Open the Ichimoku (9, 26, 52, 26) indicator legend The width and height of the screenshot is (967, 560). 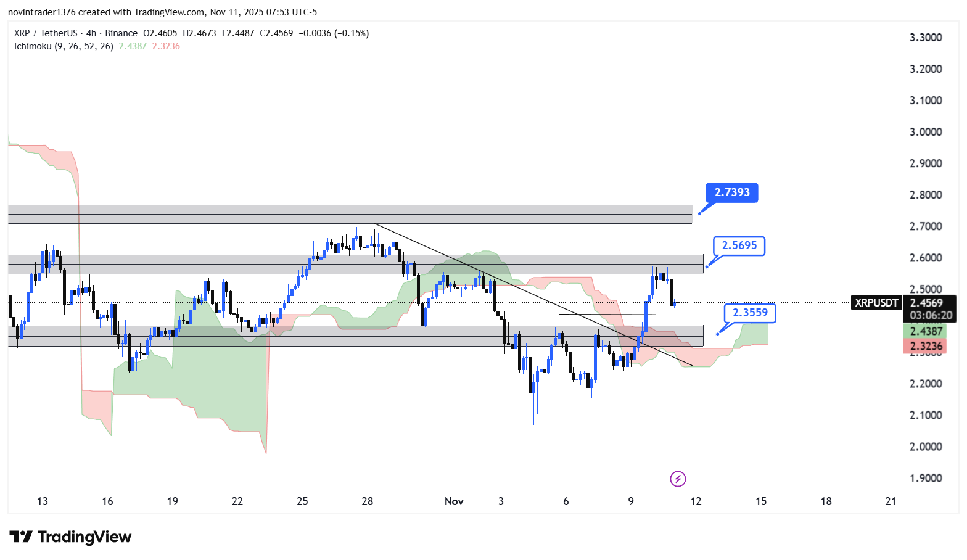click(64, 46)
